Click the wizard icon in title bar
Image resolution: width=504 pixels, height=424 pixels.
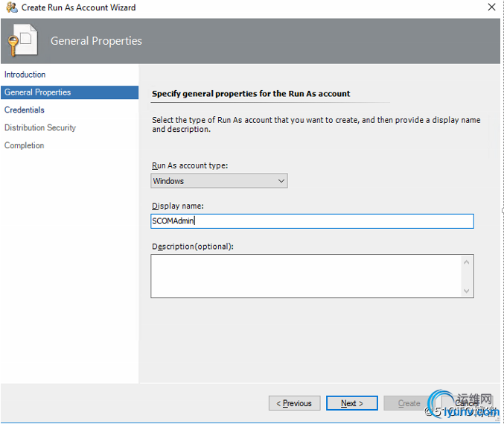(x=10, y=7)
